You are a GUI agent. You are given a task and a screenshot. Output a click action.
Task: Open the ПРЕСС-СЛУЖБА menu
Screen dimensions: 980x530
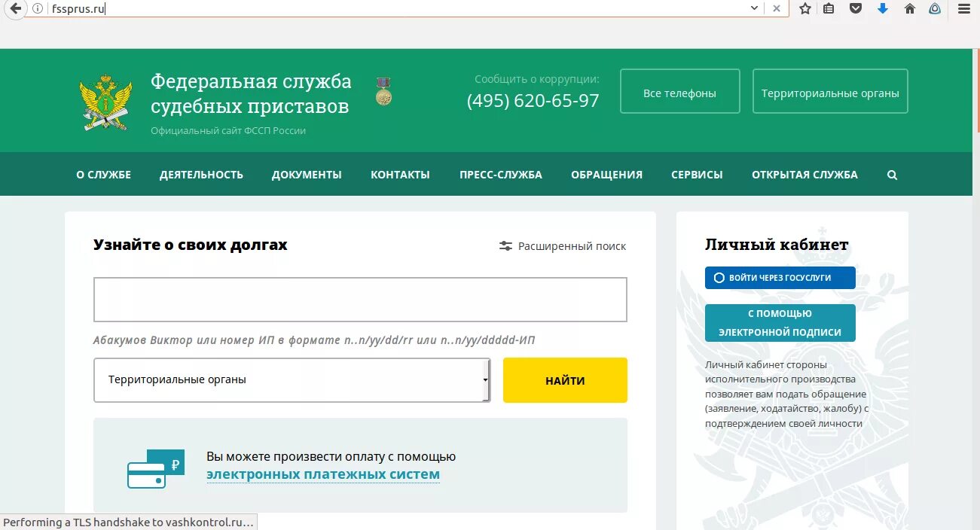501,175
